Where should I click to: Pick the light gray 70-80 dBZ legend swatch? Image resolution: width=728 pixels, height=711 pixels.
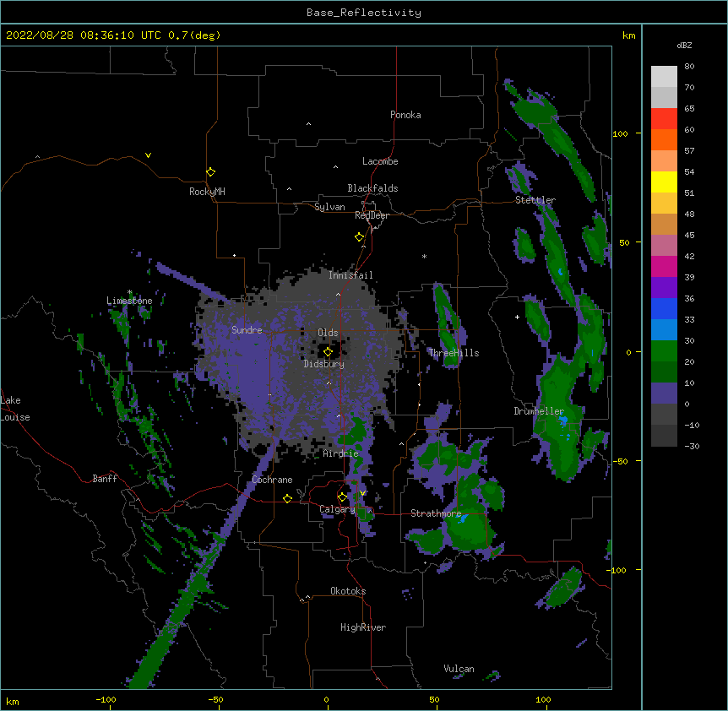coord(664,77)
